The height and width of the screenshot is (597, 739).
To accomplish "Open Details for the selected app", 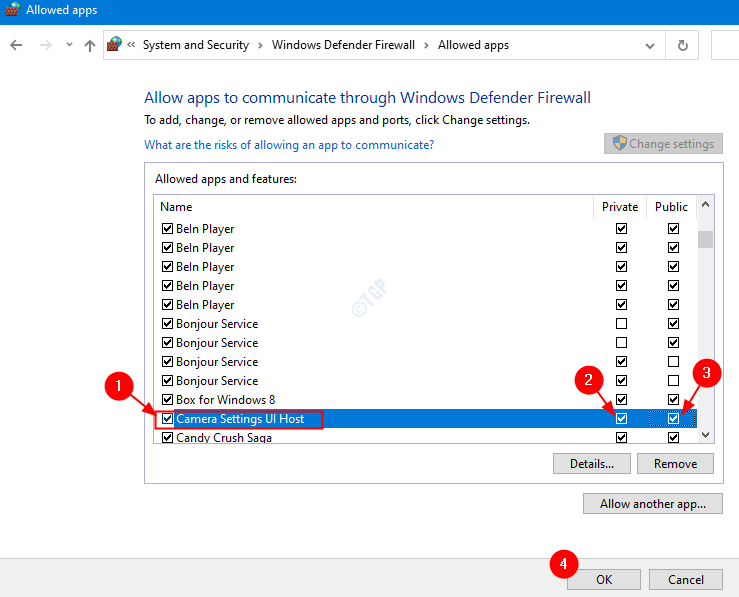I will tap(591, 464).
